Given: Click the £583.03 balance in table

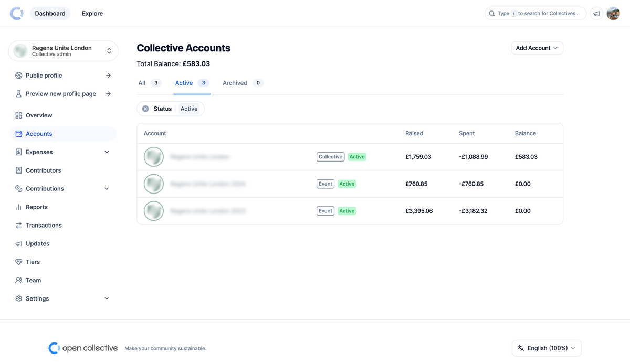Looking at the screenshot, I should pos(526,157).
